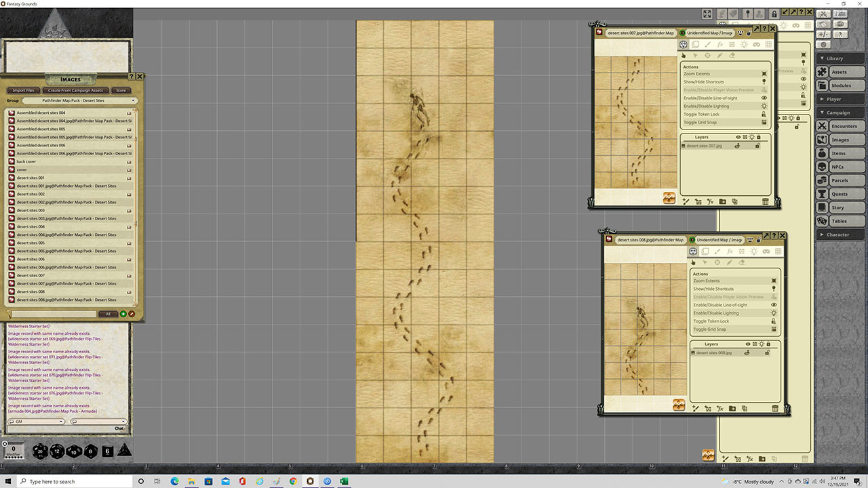Roll the d20 die icon in bottom-left tray
This screenshot has width=868, height=488.
[41, 451]
